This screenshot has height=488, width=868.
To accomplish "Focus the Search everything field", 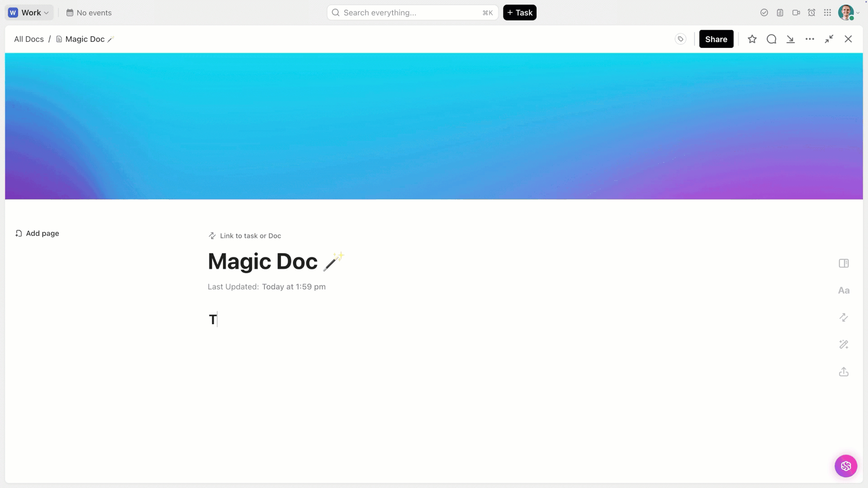I will tap(412, 12).
